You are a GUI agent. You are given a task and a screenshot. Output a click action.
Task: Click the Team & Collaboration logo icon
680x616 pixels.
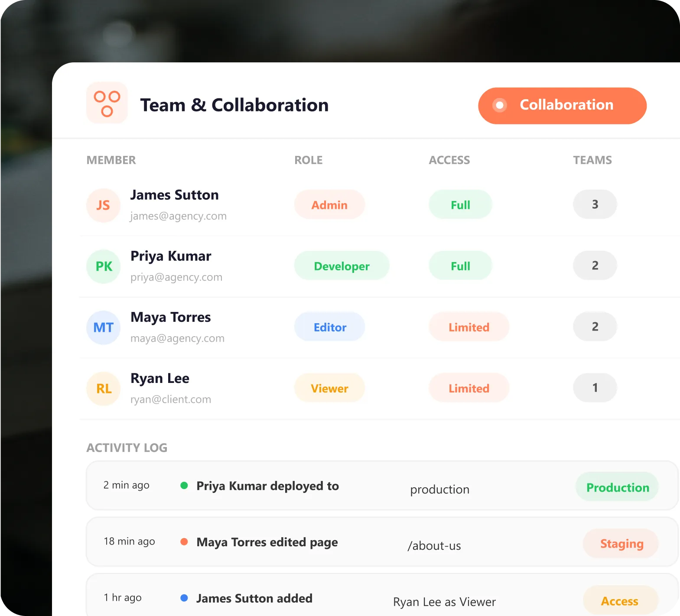point(107,103)
